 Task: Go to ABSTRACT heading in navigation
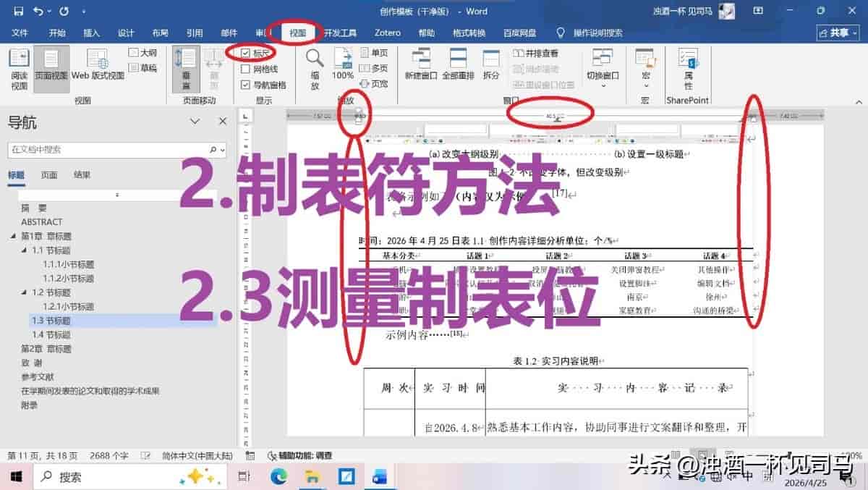[x=42, y=222]
